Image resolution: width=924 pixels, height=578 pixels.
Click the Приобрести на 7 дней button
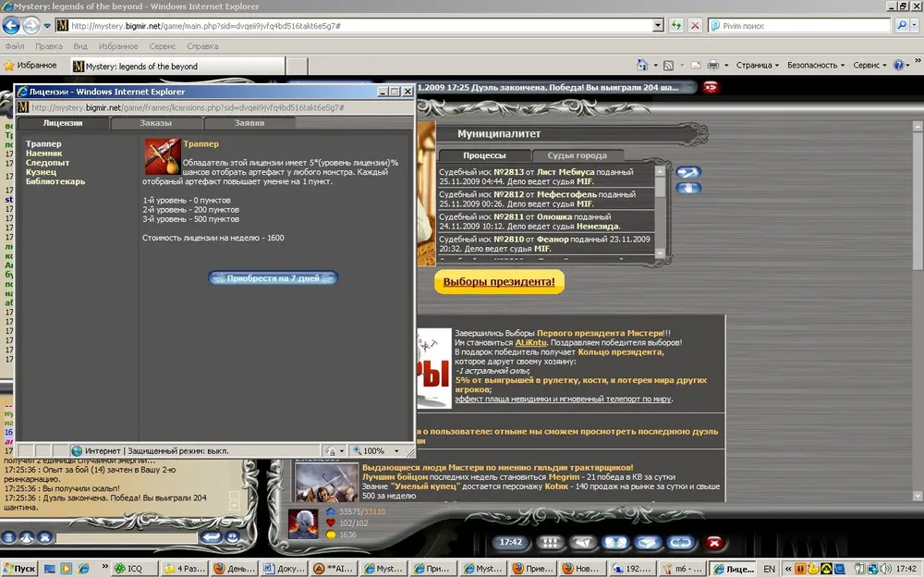273,277
